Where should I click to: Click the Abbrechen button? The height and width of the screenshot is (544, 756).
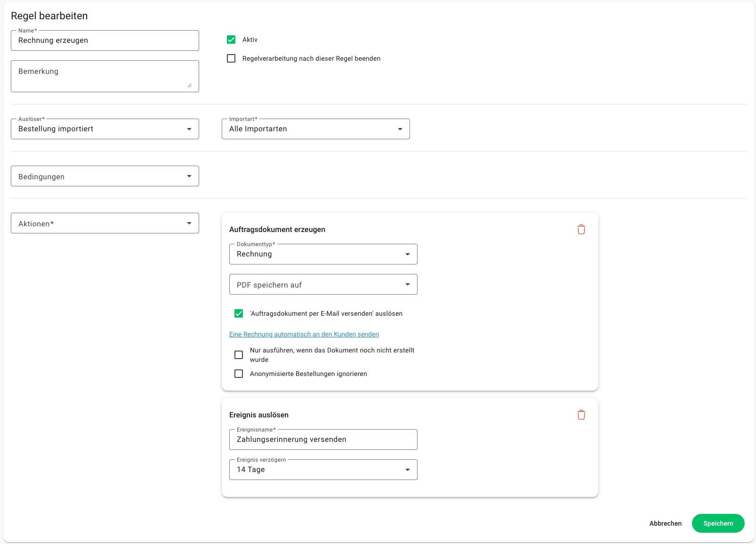tap(666, 523)
